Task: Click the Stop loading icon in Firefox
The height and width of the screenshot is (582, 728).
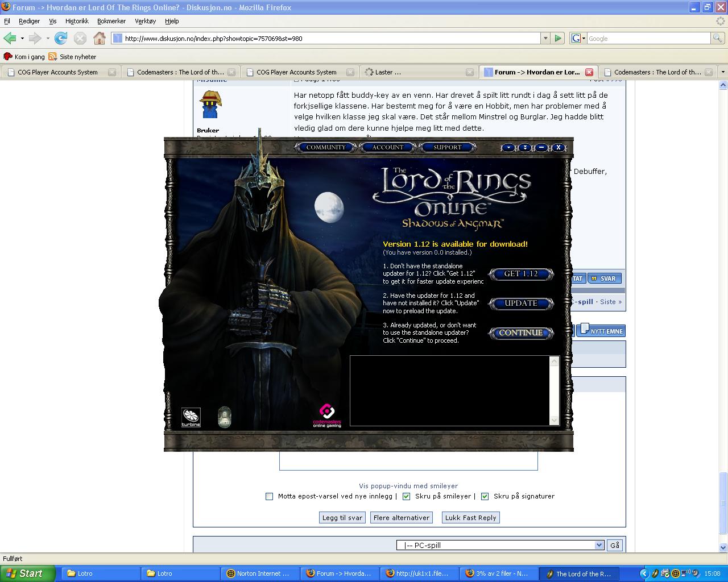Action: pos(80,38)
